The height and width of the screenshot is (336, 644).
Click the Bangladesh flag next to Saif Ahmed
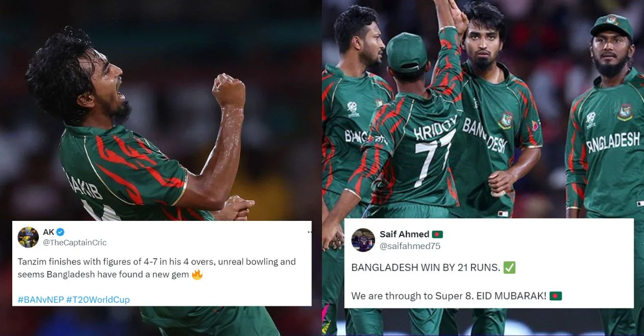point(438,234)
